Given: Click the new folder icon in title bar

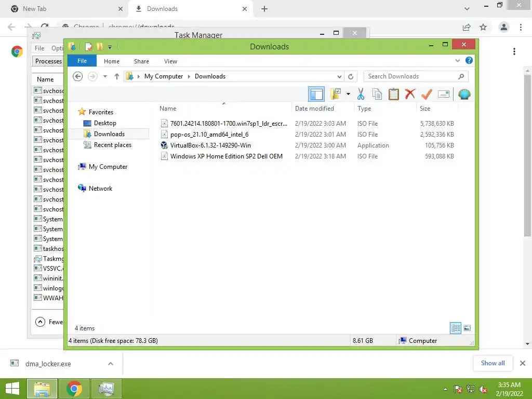Looking at the screenshot, I should click(x=100, y=47).
